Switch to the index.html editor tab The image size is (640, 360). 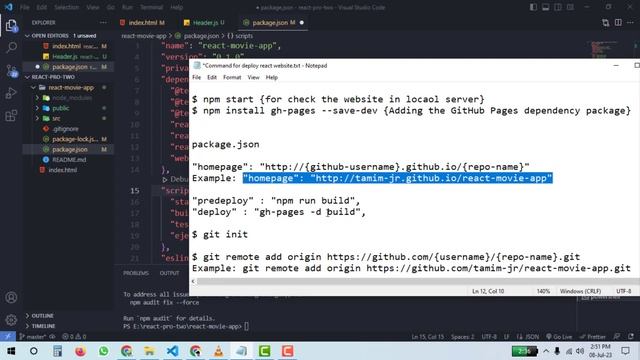[142, 22]
